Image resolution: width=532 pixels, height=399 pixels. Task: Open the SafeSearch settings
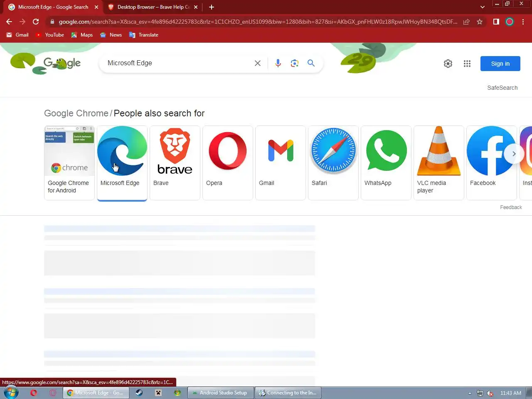[502, 88]
